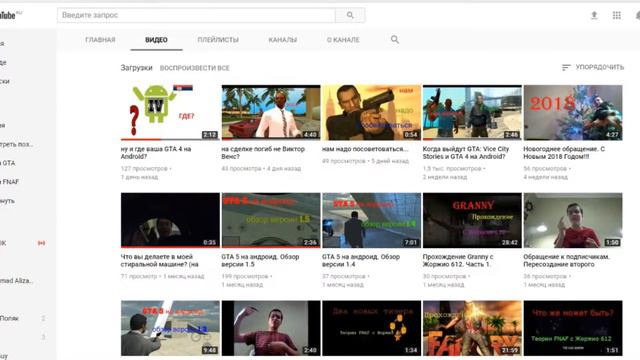Open the GRANNY walkthrough thumbnail
Viewport: 640px width, 360px height.
472,220
